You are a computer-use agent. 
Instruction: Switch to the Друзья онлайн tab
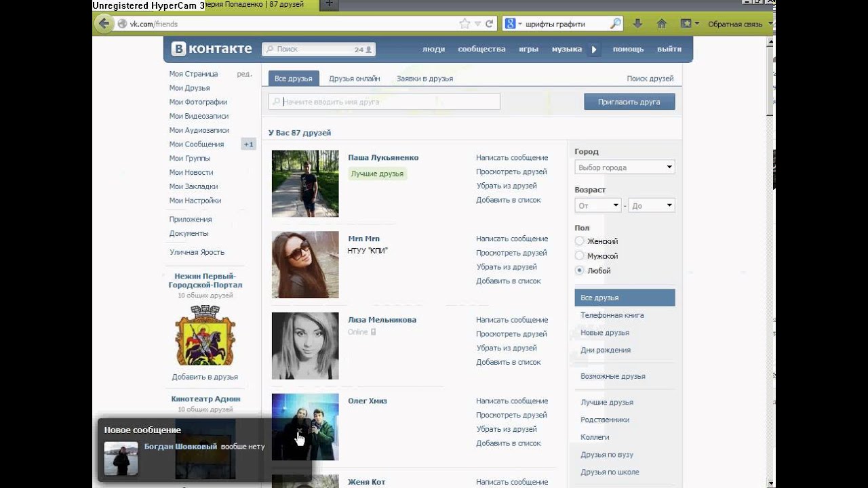[x=355, y=79]
